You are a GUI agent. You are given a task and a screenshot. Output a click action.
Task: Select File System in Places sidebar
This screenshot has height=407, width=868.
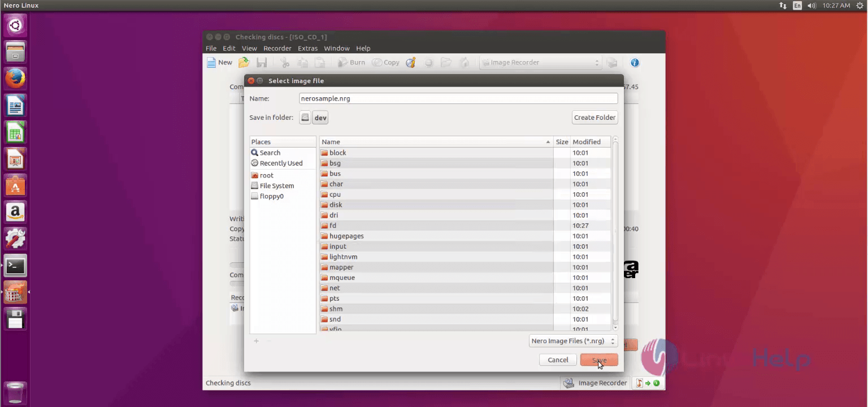tap(283, 186)
